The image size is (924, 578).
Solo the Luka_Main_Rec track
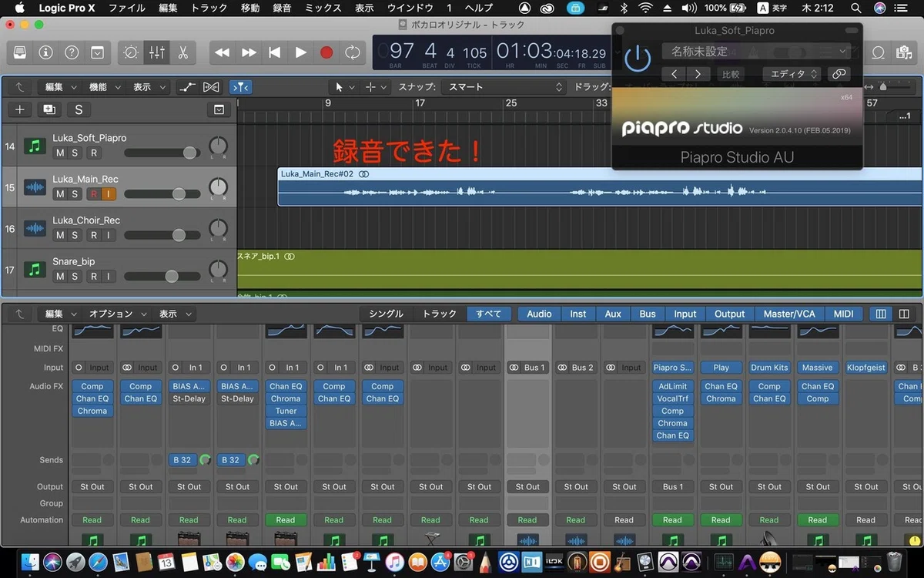pyautogui.click(x=75, y=193)
